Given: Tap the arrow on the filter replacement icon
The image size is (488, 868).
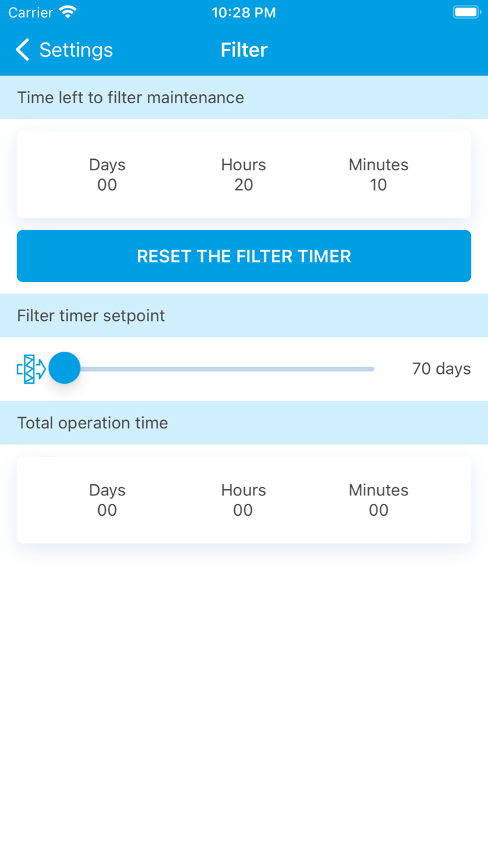Looking at the screenshot, I should (40, 368).
